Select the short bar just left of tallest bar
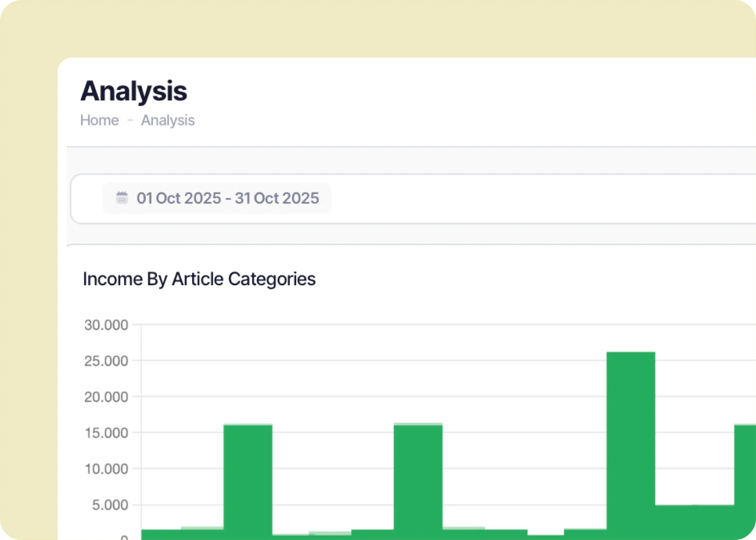This screenshot has width=756, height=540. (585, 534)
